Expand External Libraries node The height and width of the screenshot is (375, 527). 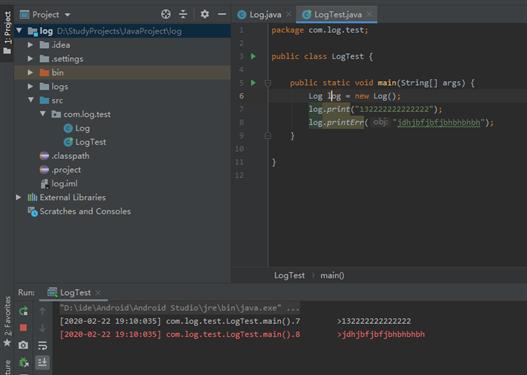18,197
